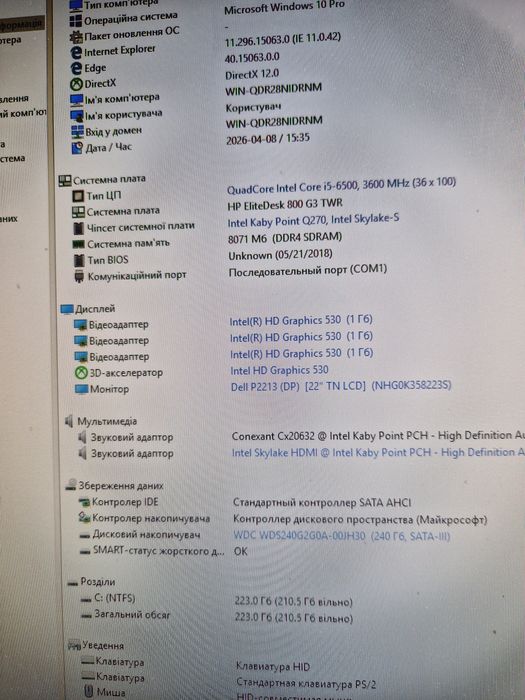The width and height of the screenshot is (525, 700).
Task: Open the QuadCore Intel Core i5-6500 link
Action: click(342, 186)
